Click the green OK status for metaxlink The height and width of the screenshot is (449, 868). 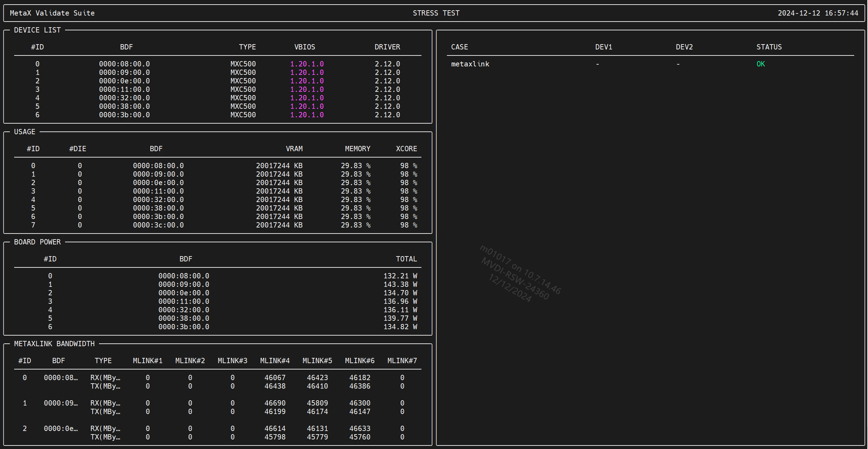pos(761,64)
